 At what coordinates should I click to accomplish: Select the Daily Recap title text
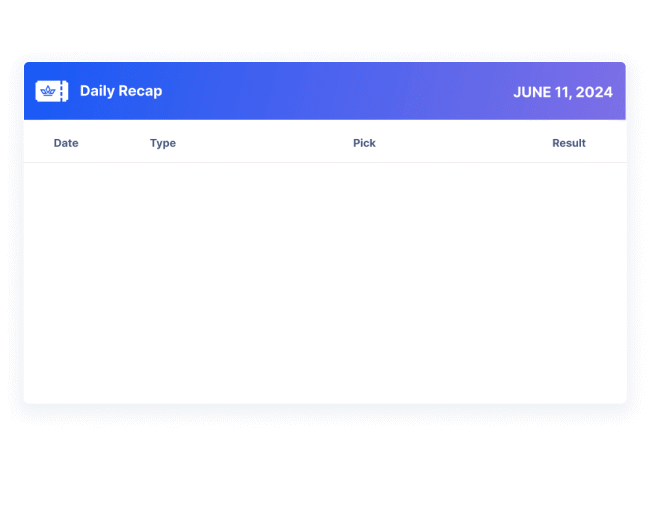[120, 91]
